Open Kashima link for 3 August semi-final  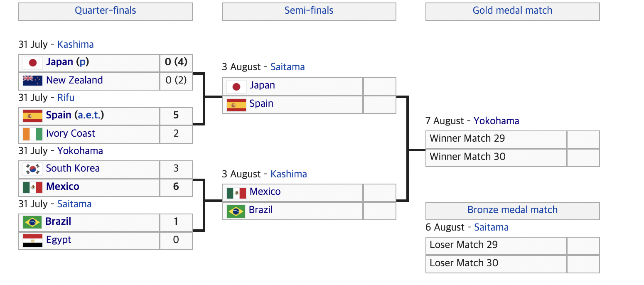point(289,174)
